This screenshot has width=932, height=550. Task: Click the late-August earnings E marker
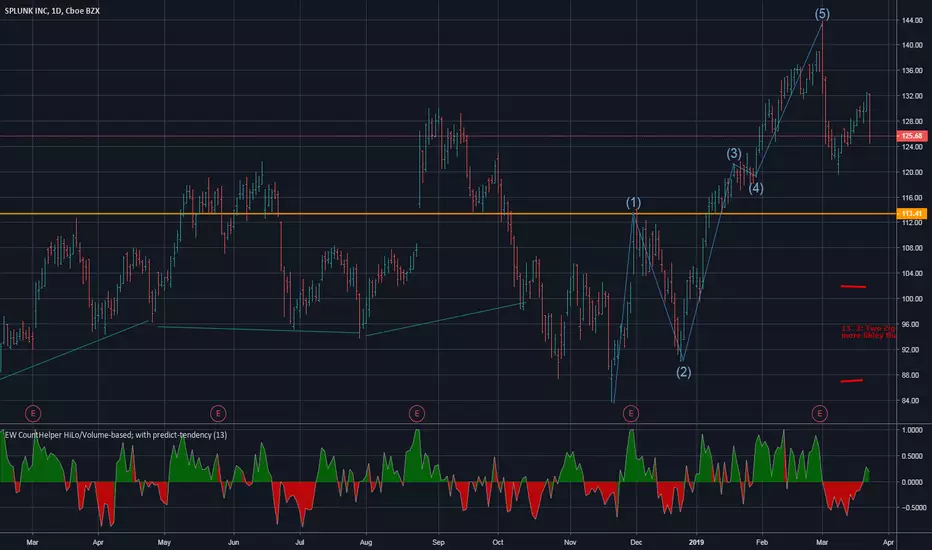pyautogui.click(x=417, y=413)
